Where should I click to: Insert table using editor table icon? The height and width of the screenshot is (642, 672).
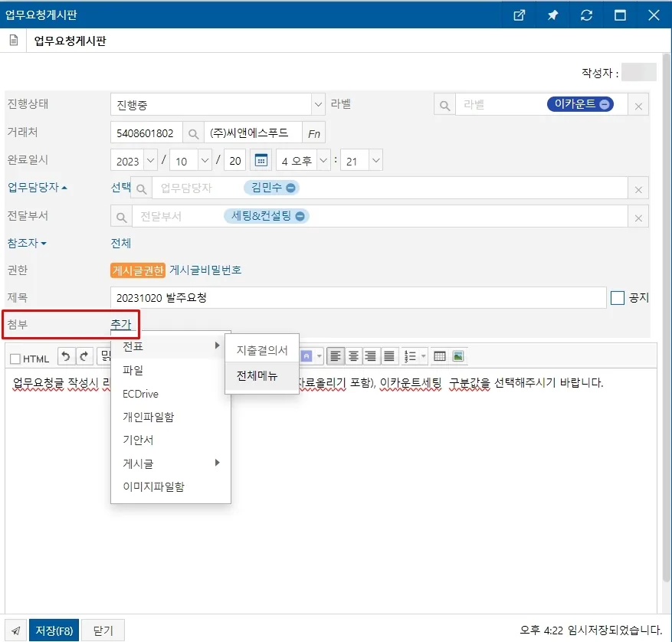point(440,356)
